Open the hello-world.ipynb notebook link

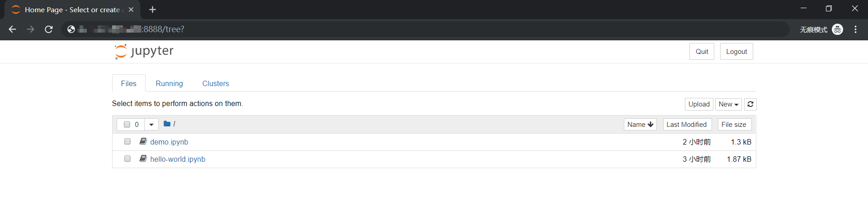coord(178,159)
